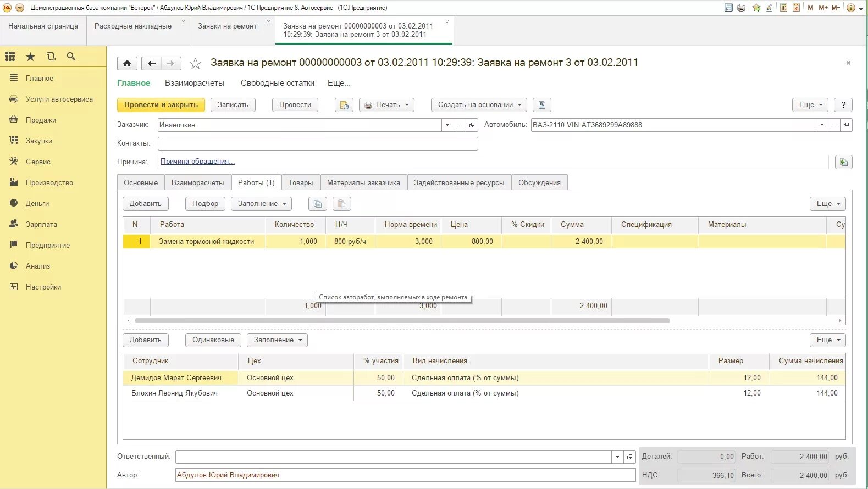Open Причина обращения link
868x489 pixels.
pyautogui.click(x=198, y=162)
